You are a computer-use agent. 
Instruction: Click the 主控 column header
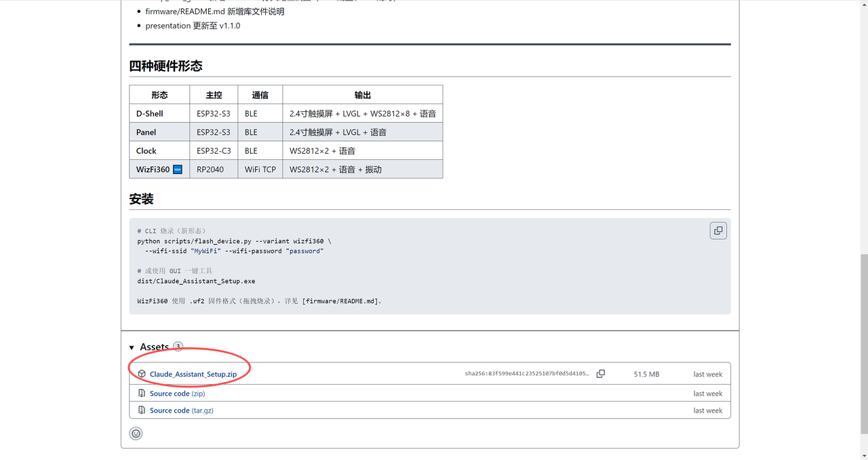coord(214,95)
